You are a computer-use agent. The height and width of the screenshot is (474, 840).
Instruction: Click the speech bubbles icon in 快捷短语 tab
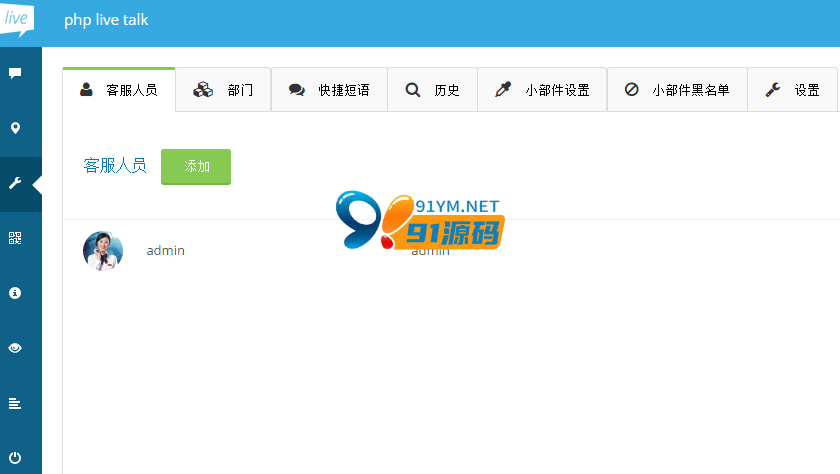click(297, 89)
